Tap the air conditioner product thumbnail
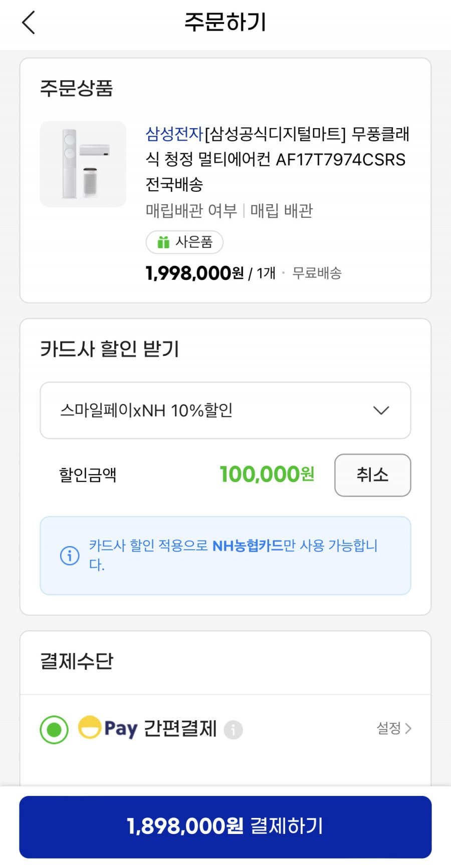The image size is (451, 868). pyautogui.click(x=83, y=164)
